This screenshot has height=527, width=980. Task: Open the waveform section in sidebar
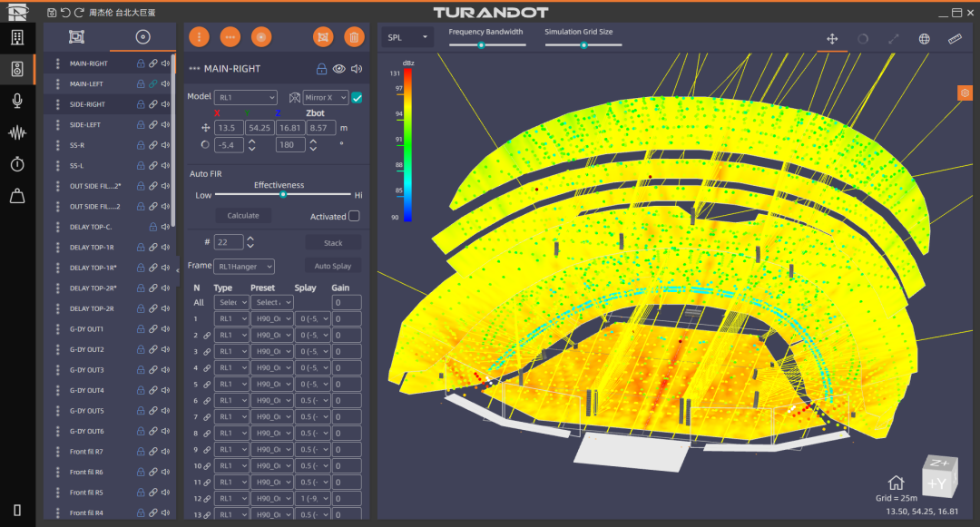(17, 132)
